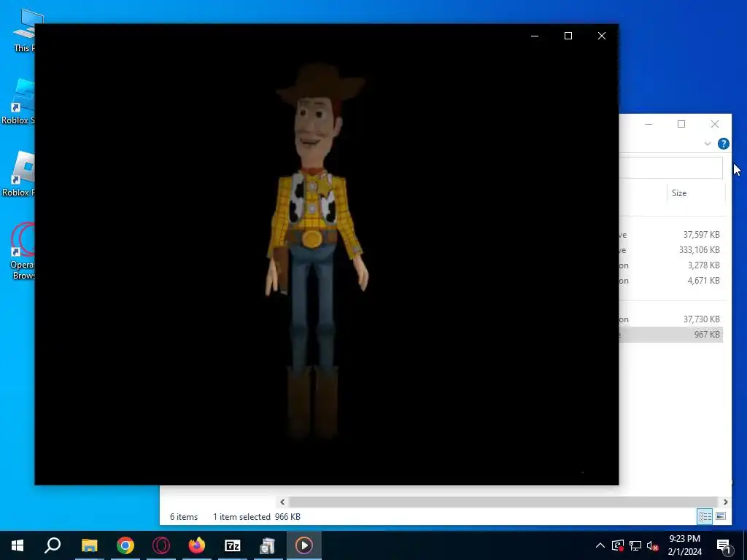Click the horizontal scrollbar right arrow
This screenshot has height=560, width=747.
tap(725, 502)
